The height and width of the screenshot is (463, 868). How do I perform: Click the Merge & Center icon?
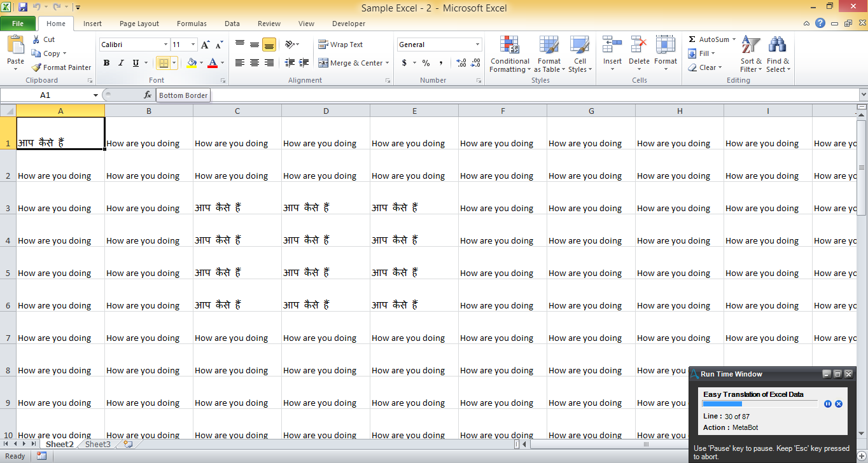pyautogui.click(x=323, y=63)
